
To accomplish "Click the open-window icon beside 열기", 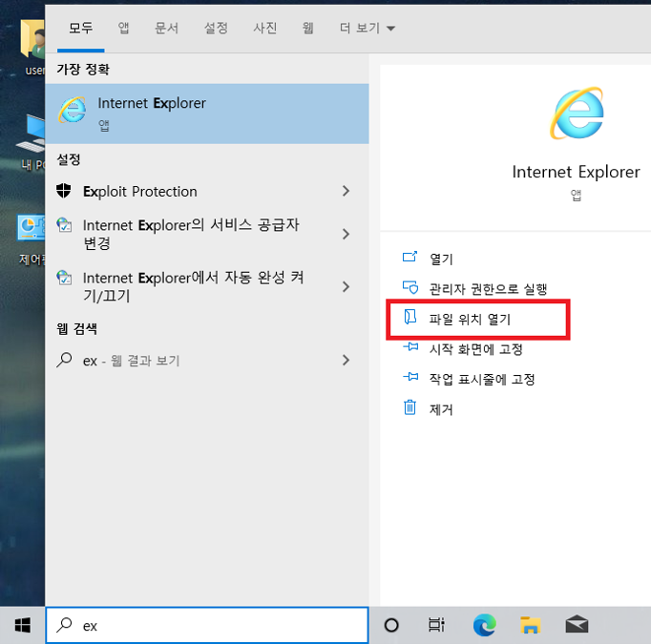I will [409, 257].
